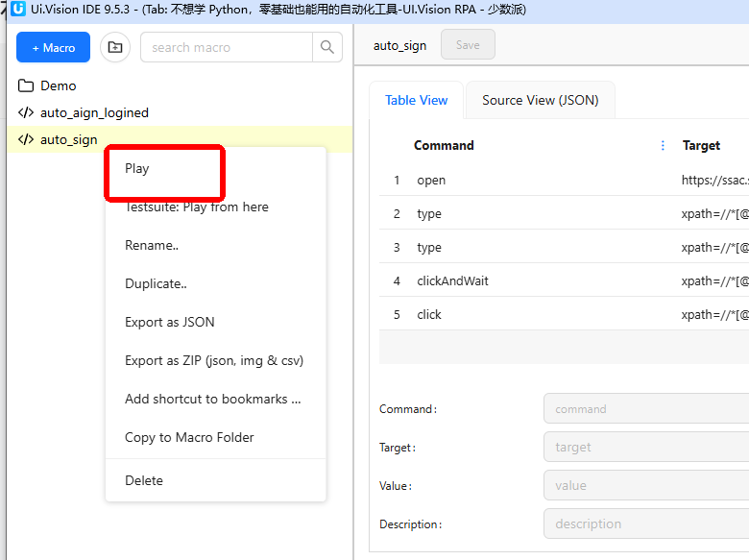The width and height of the screenshot is (749, 560).
Task: Click the value input field
Action: click(646, 485)
